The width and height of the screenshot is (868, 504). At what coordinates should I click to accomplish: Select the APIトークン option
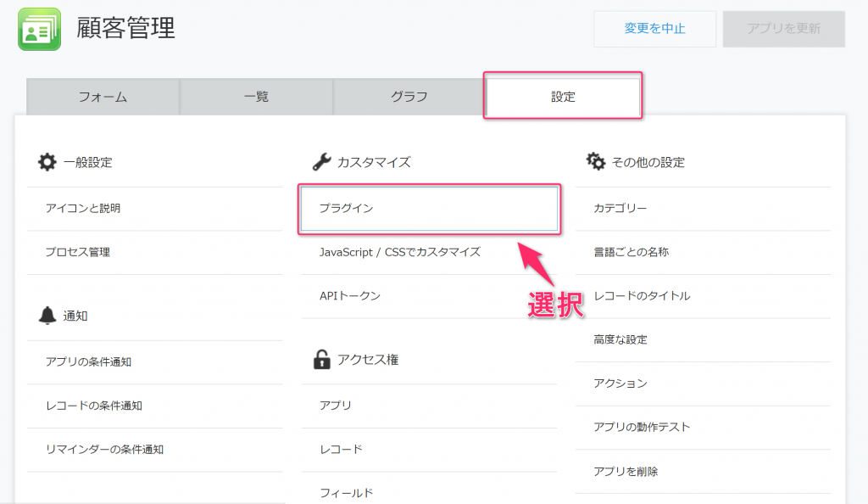tap(429, 296)
